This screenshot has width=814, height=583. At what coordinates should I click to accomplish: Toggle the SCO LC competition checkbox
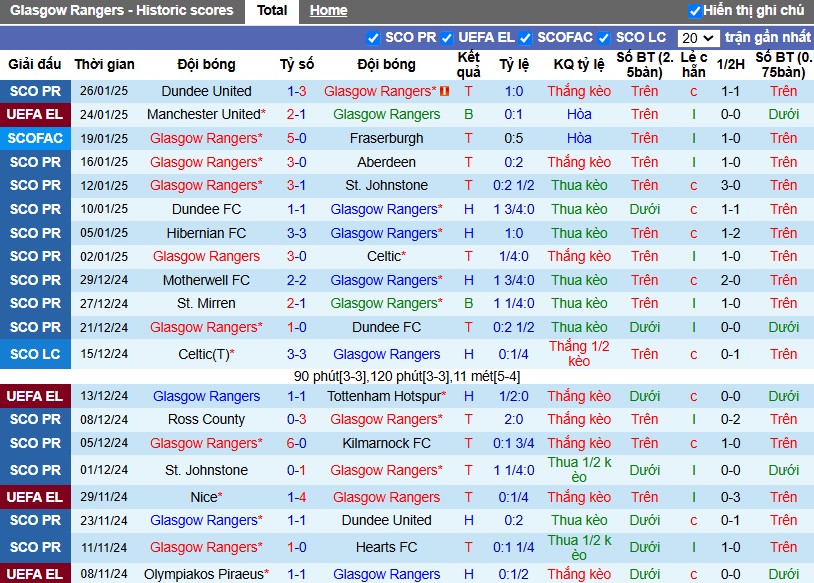pos(603,38)
